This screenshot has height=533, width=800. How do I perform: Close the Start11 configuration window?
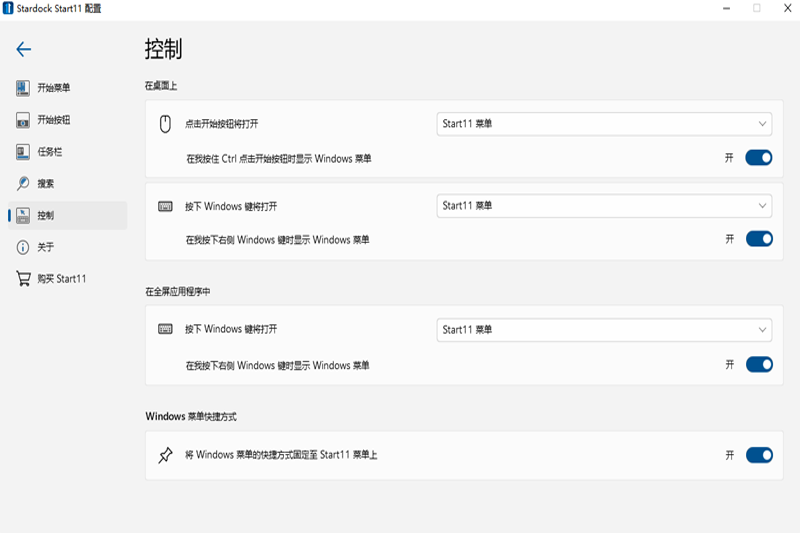tap(787, 8)
